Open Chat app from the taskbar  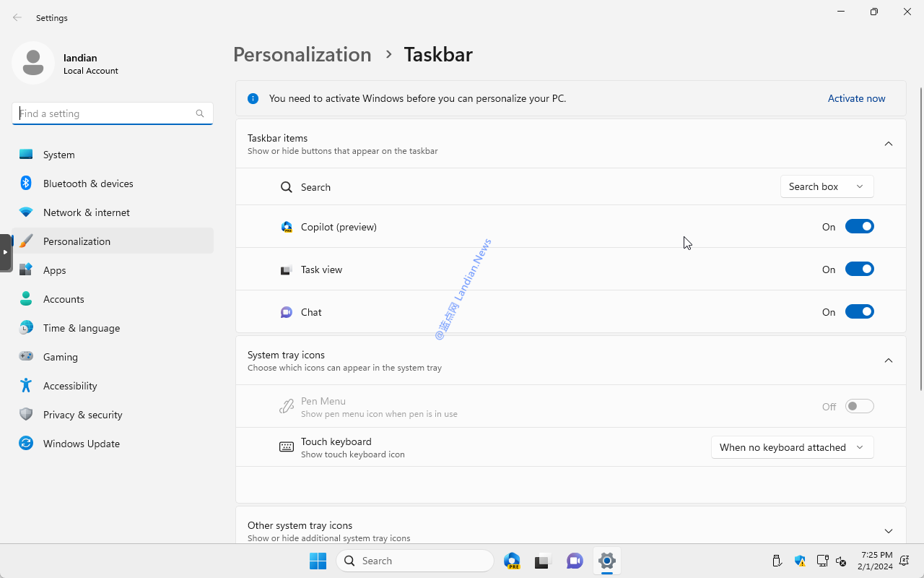point(575,561)
